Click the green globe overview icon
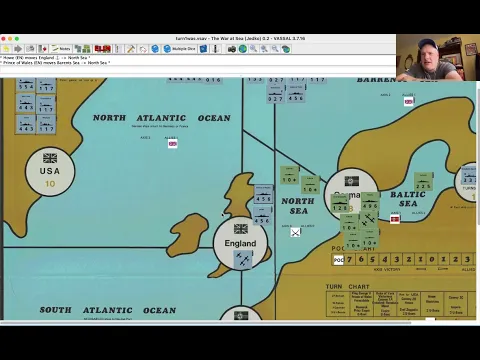This screenshot has width=480, height=360. pos(243,49)
